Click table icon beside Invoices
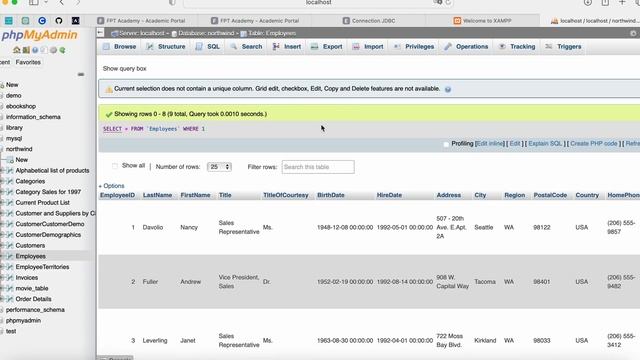Image resolution: width=640 pixels, height=360 pixels. 10,278
